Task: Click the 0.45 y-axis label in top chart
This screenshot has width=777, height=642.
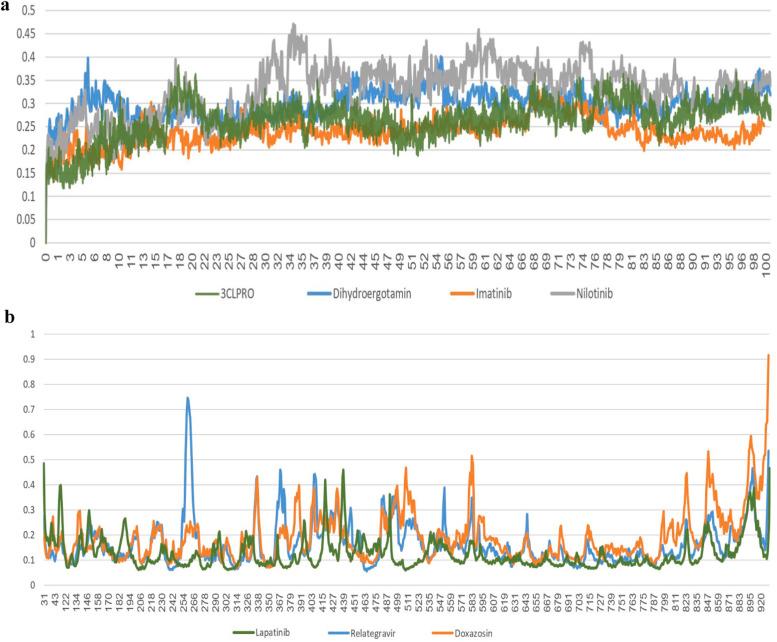Action: tap(21, 33)
